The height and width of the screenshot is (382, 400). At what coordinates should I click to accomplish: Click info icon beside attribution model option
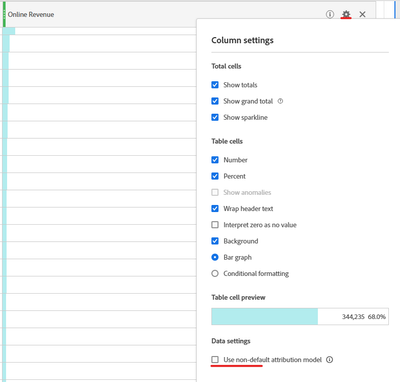(329, 360)
